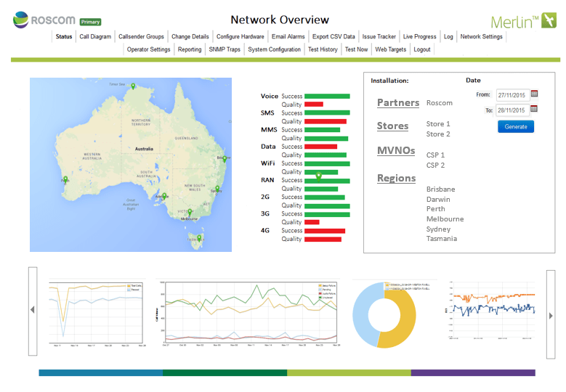Open the Call Diagram menu item

pyautogui.click(x=95, y=36)
